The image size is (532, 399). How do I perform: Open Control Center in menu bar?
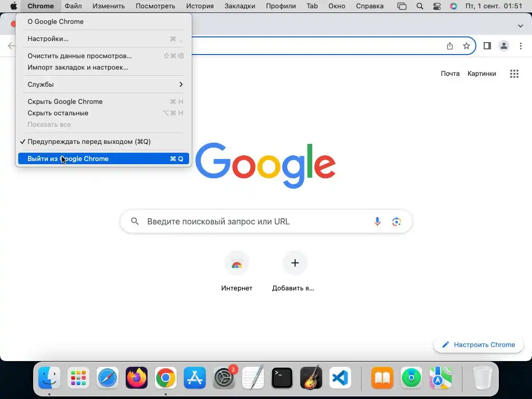coord(436,6)
